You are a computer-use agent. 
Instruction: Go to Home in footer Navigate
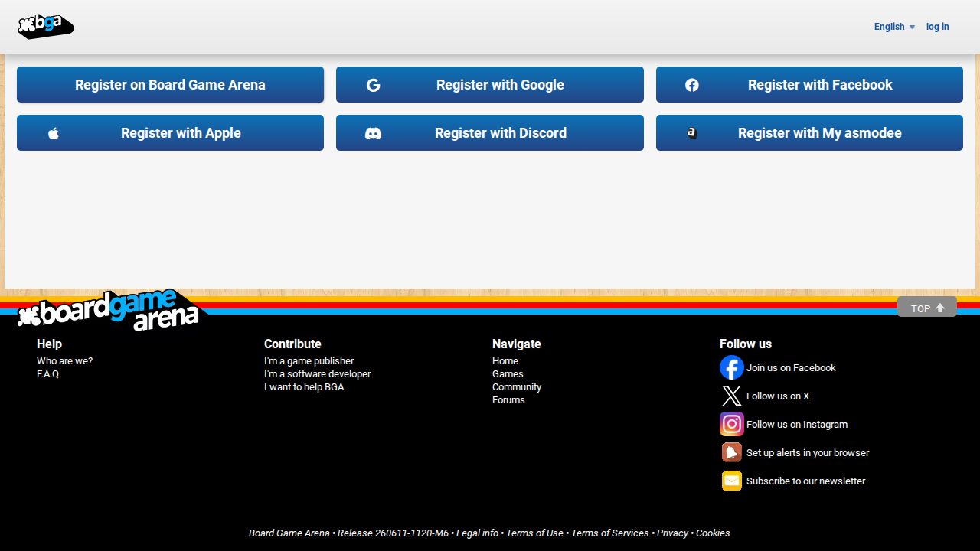[x=505, y=361]
